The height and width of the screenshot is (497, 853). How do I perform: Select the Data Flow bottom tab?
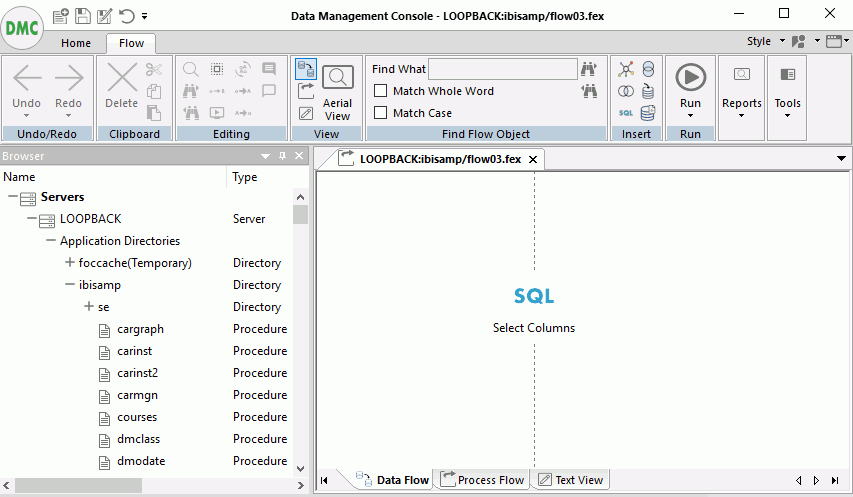pos(392,480)
